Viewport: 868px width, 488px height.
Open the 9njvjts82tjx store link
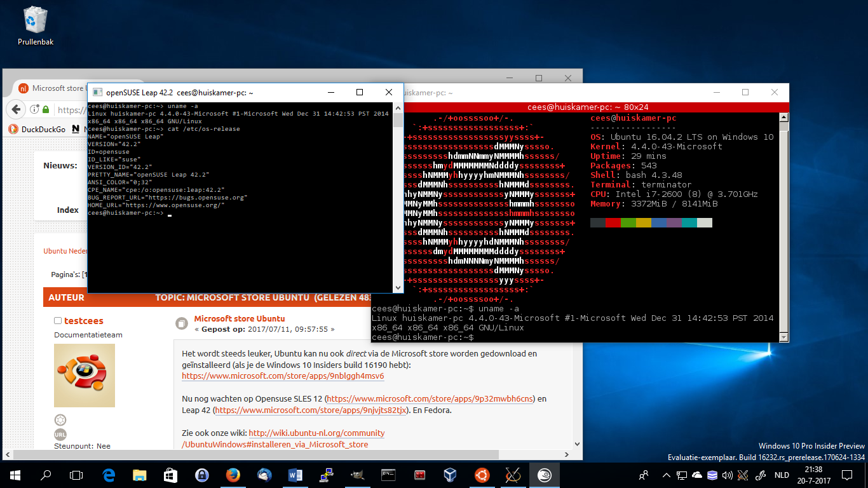tap(311, 410)
